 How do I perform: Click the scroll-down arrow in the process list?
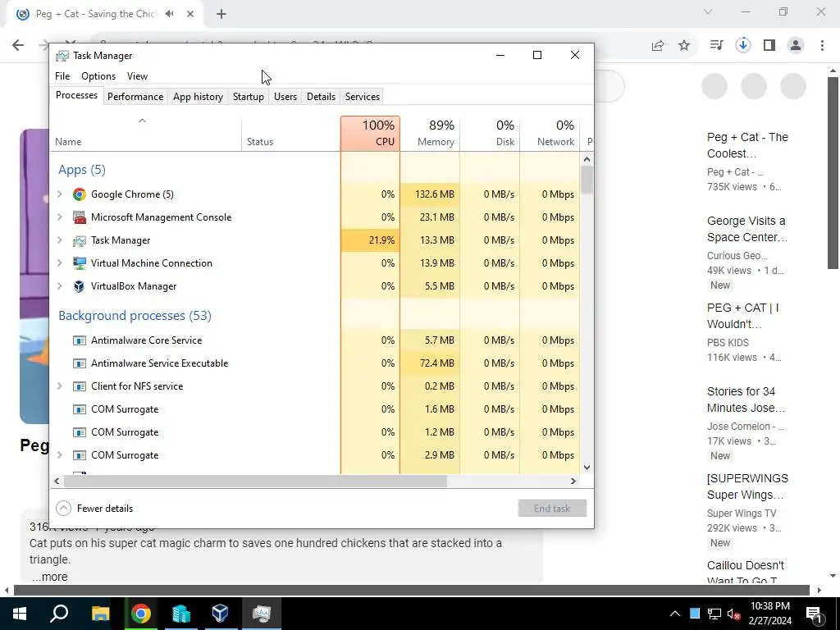click(x=587, y=468)
